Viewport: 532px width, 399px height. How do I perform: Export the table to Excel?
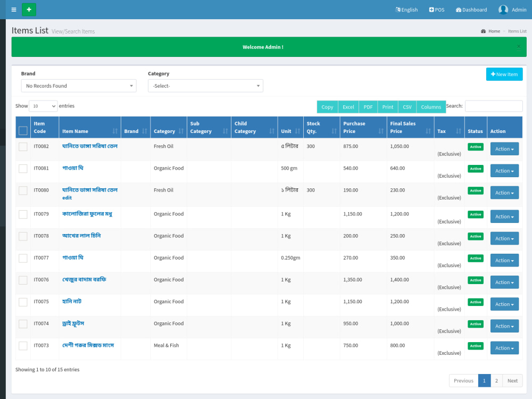tap(348, 107)
